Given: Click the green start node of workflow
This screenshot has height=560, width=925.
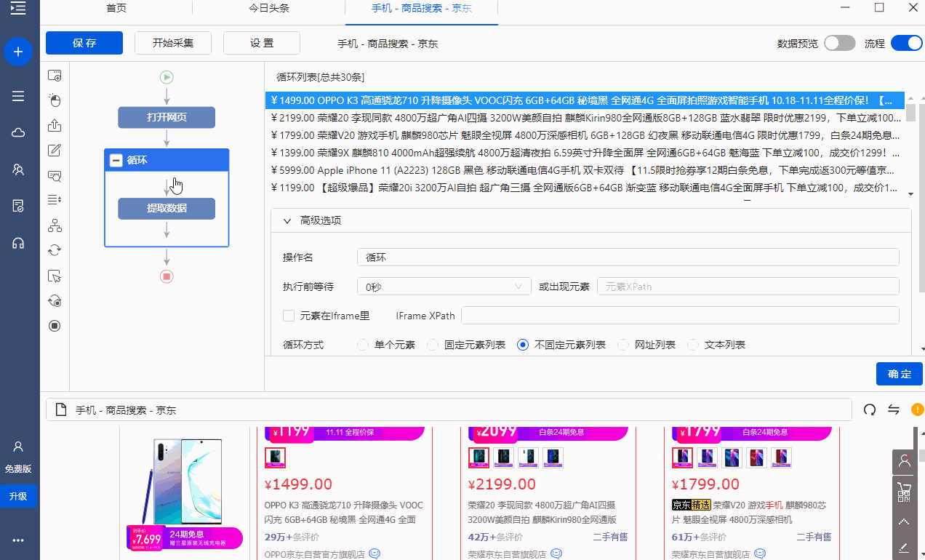Looking at the screenshot, I should point(167,76).
